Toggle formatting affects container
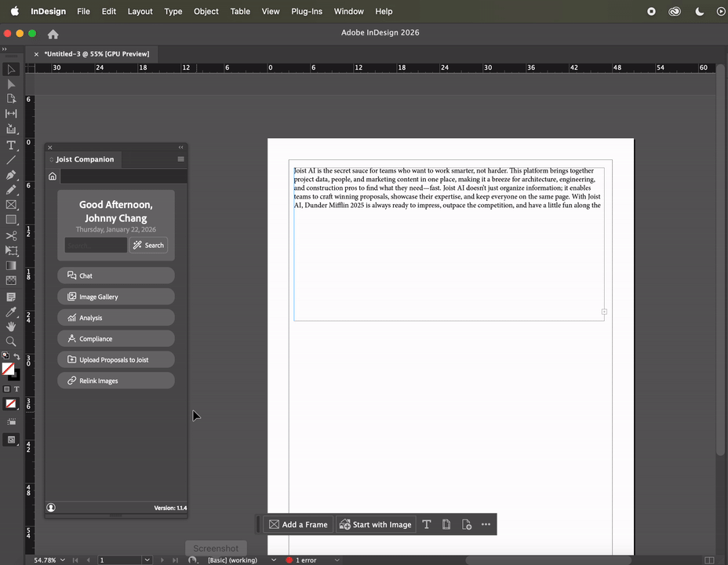This screenshot has width=728, height=565. click(x=6, y=389)
